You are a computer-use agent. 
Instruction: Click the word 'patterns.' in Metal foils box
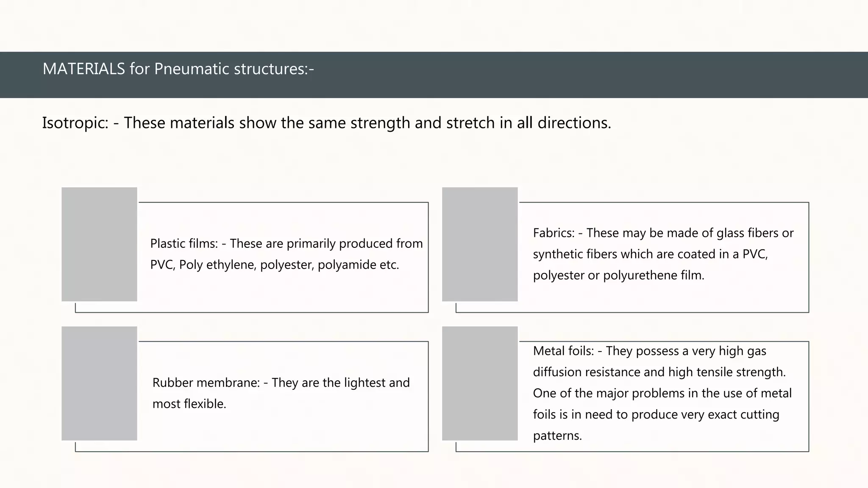(557, 435)
